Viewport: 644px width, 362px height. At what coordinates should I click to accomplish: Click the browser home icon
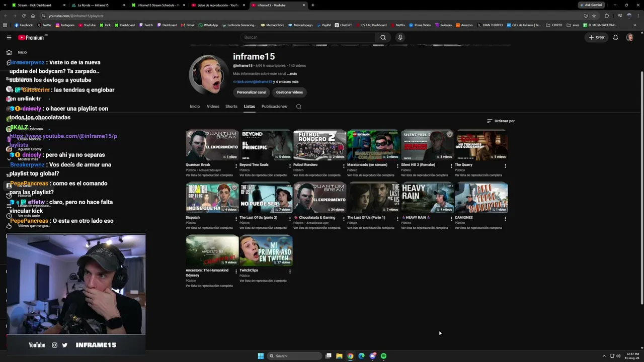[33, 16]
